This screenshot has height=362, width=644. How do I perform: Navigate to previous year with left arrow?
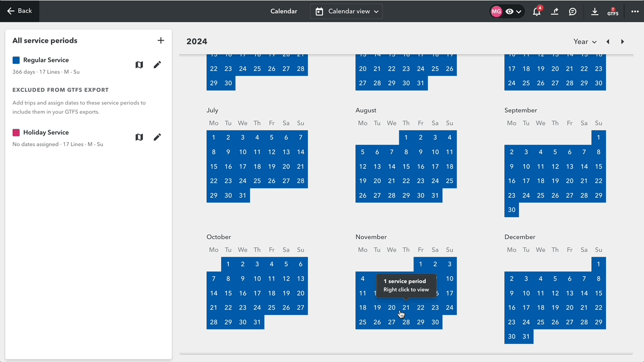pyautogui.click(x=608, y=42)
